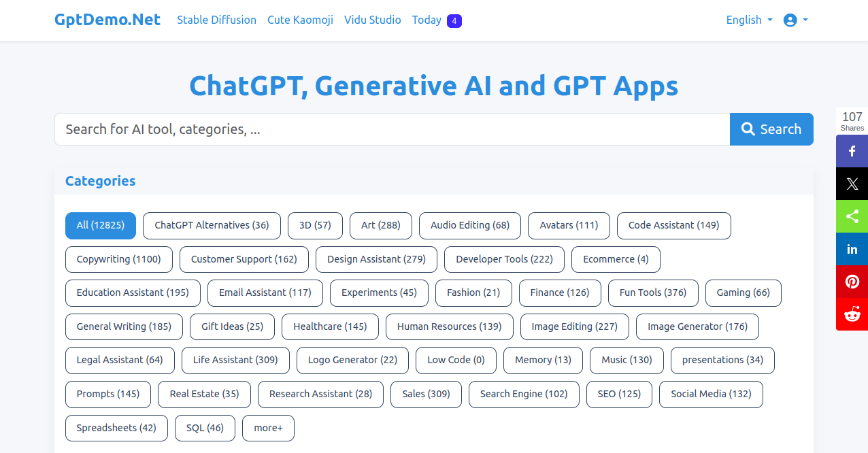Open the Stable Diffusion nav link

click(x=216, y=20)
